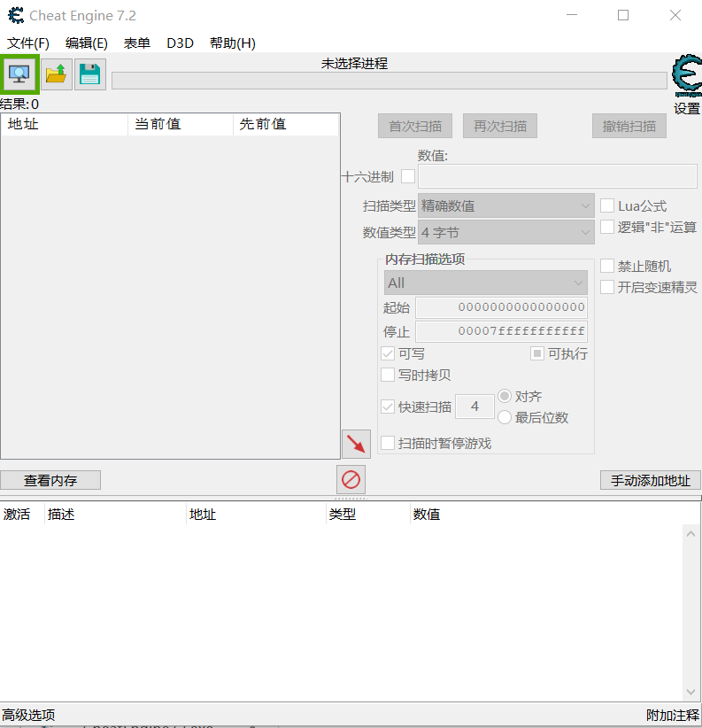Click address list scrollbar up arrow
This screenshot has width=702, height=728.
pyautogui.click(x=690, y=534)
